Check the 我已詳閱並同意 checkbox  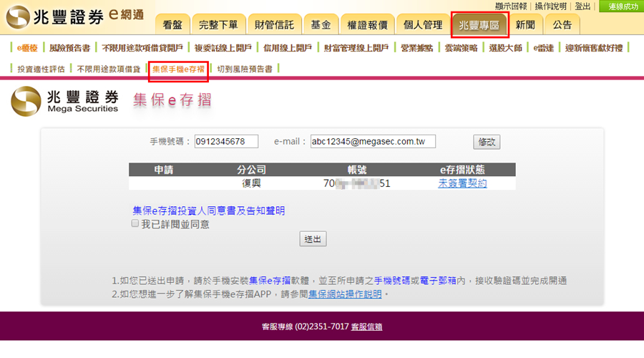click(135, 223)
